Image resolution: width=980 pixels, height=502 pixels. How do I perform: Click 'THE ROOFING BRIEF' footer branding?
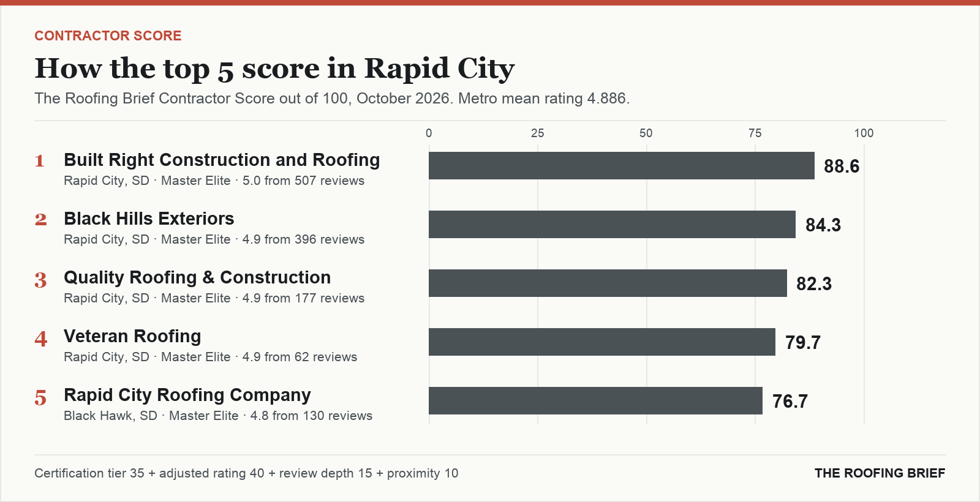[880, 473]
